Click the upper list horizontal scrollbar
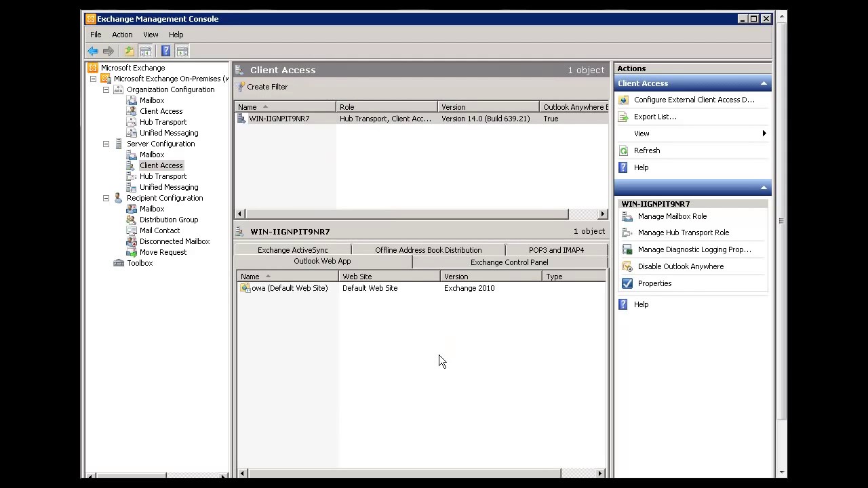The height and width of the screenshot is (488, 868). pyautogui.click(x=408, y=214)
